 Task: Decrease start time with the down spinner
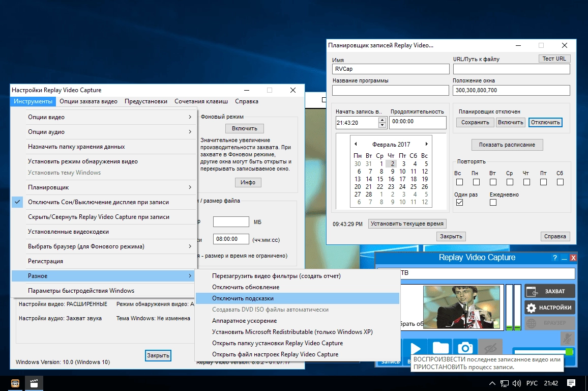tap(382, 125)
